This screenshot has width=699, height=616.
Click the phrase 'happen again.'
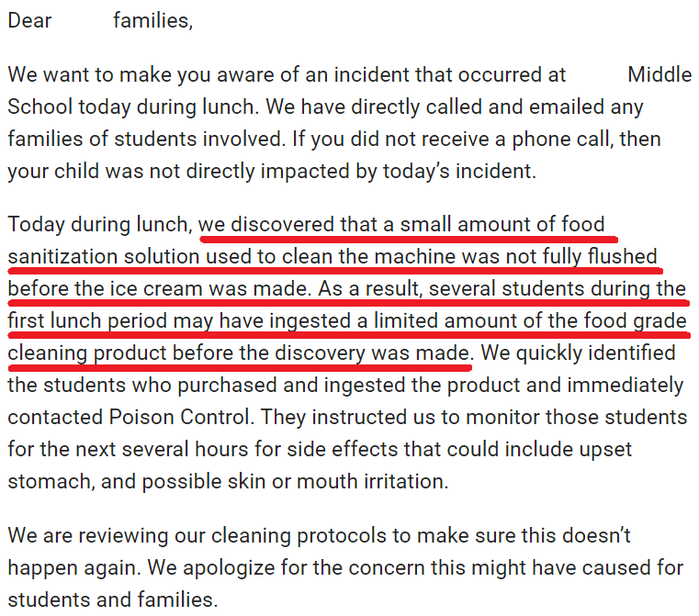(x=74, y=568)
